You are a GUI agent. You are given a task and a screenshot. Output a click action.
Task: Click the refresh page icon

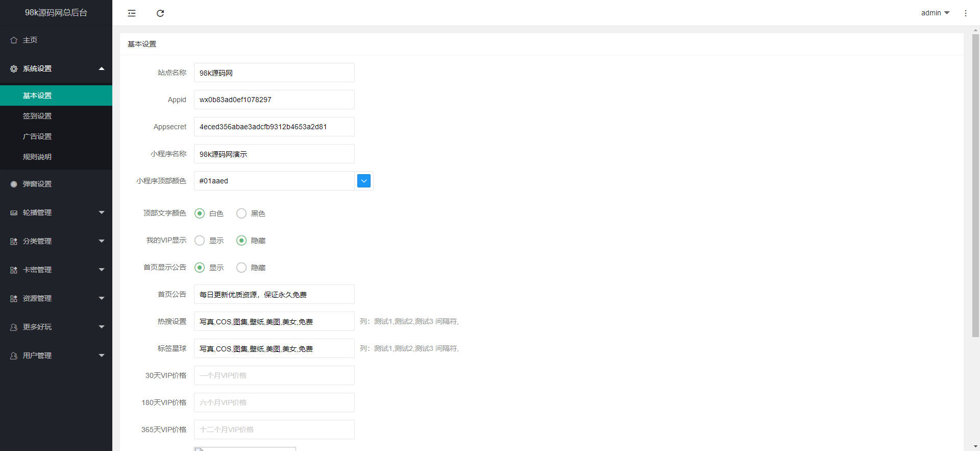point(160,13)
